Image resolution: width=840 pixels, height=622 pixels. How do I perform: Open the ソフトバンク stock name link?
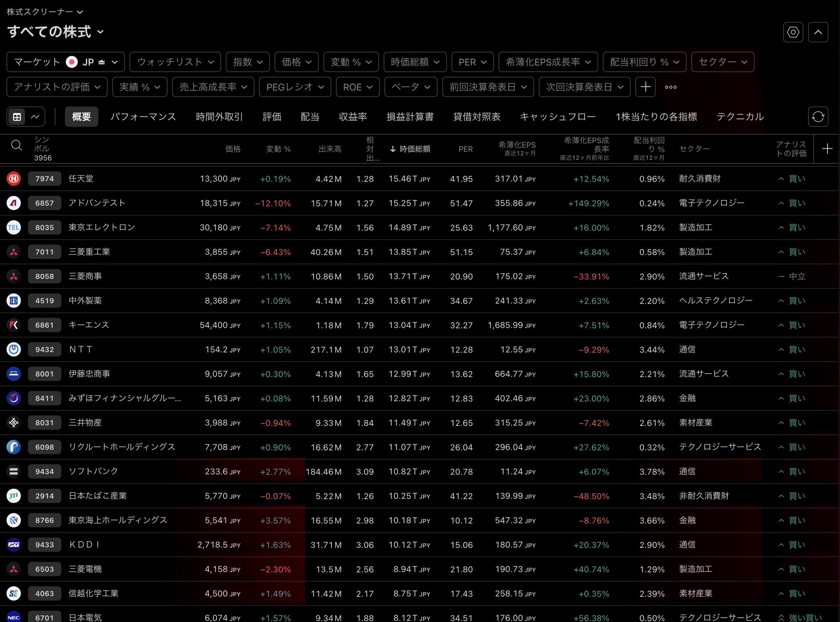pyautogui.click(x=94, y=471)
